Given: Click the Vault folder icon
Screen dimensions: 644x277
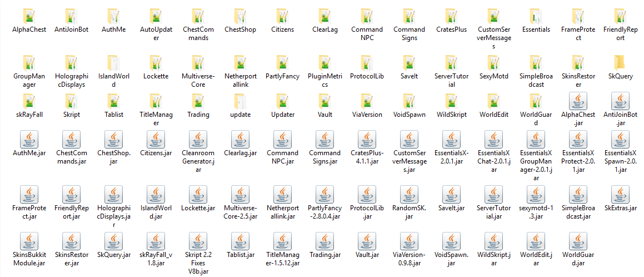Looking at the screenshot, I should (325, 101).
